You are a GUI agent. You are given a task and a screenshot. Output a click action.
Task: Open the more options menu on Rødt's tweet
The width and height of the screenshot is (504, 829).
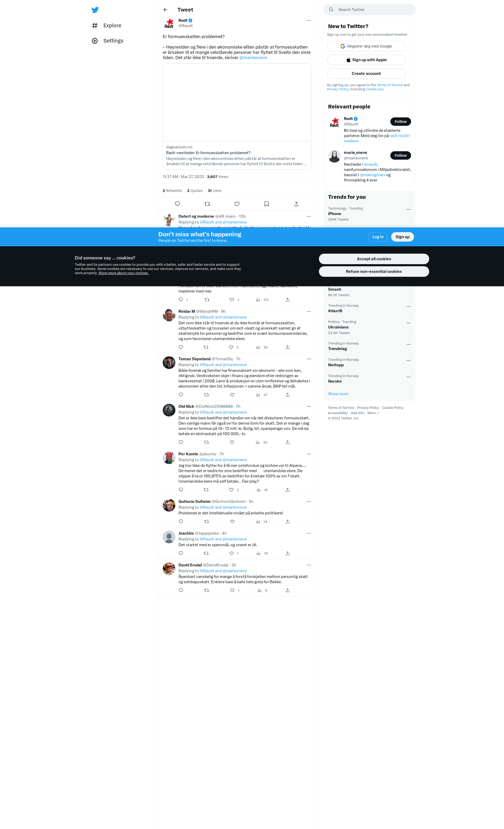[309, 20]
